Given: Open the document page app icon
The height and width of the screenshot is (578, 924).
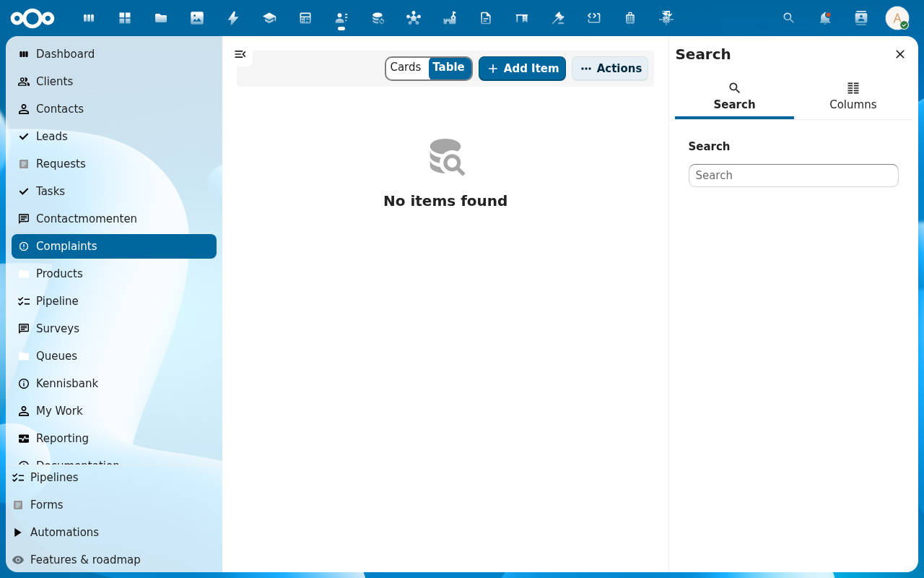Looking at the screenshot, I should (486, 18).
